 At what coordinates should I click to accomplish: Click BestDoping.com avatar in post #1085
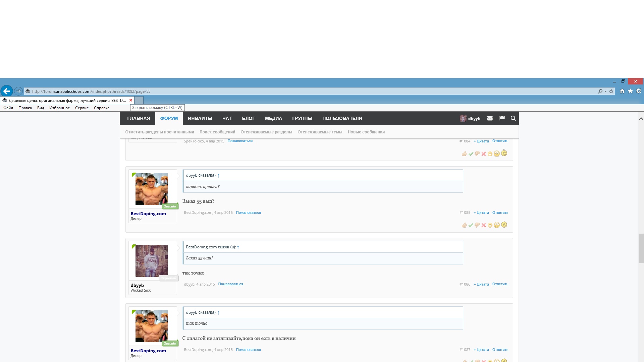pyautogui.click(x=151, y=189)
